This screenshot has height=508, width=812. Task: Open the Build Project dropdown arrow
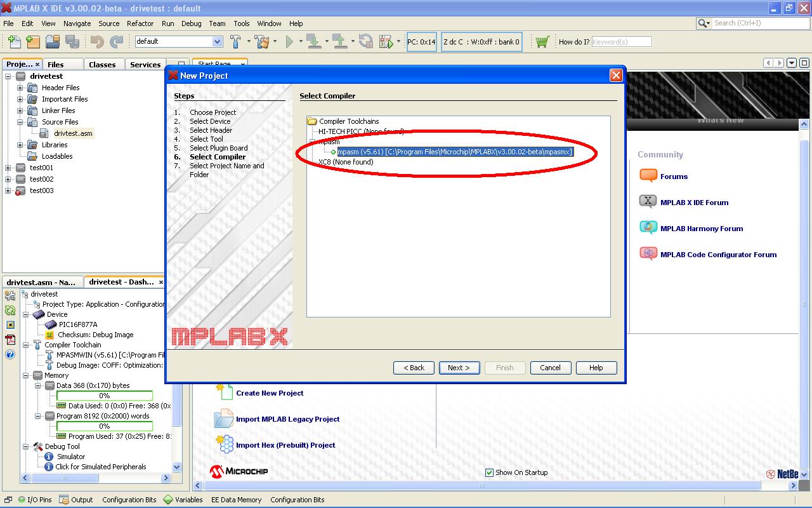(x=247, y=41)
